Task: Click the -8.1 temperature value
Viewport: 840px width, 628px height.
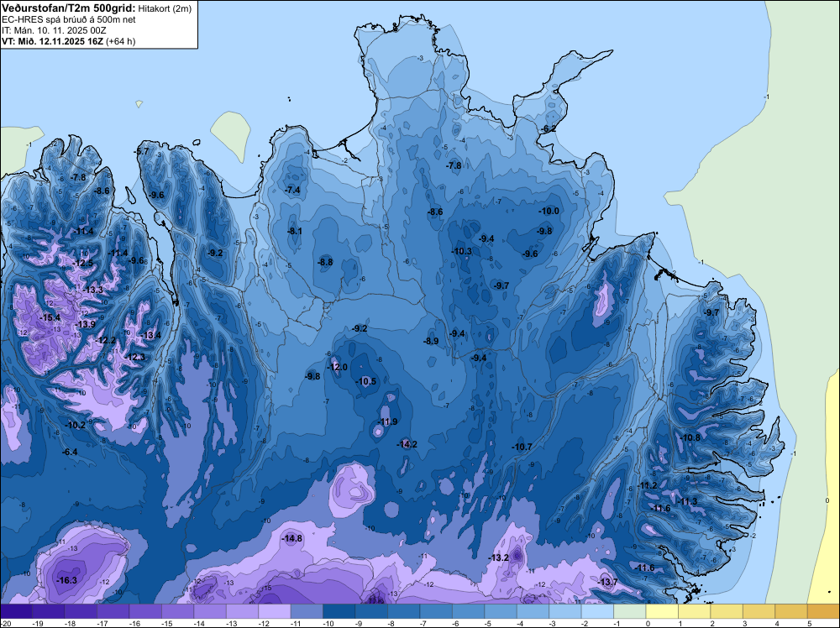Action: pyautogui.click(x=295, y=231)
